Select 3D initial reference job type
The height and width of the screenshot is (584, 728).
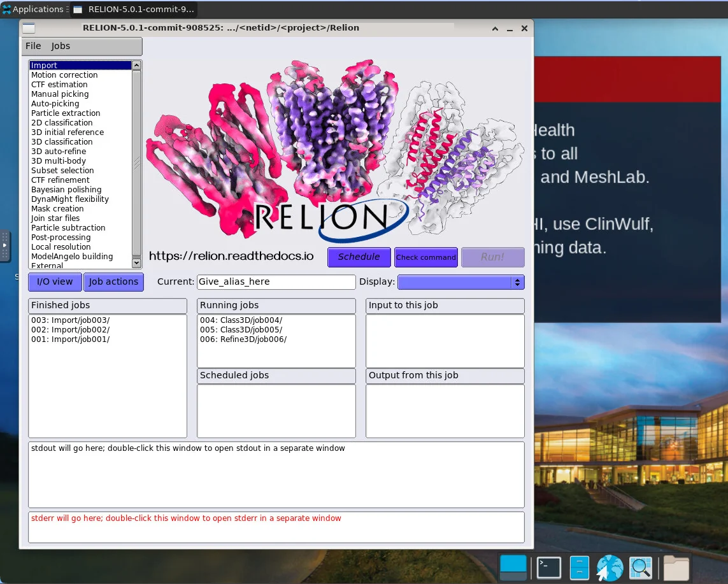pos(80,132)
